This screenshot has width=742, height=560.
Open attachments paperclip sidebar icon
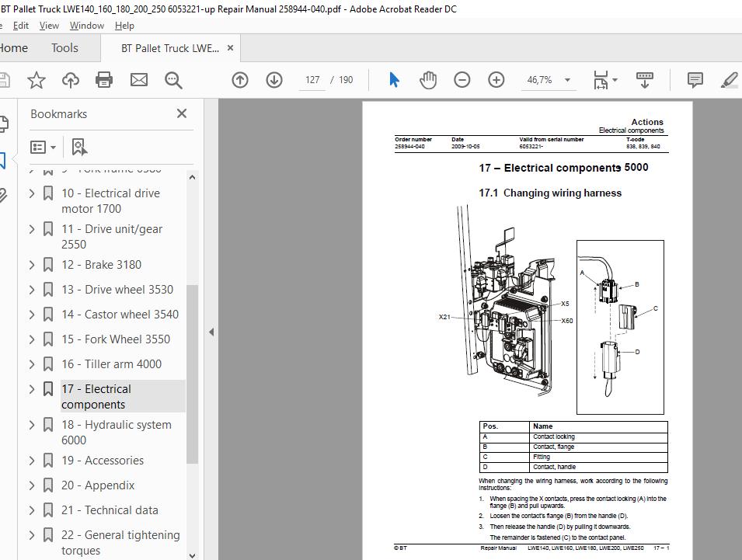(3, 195)
